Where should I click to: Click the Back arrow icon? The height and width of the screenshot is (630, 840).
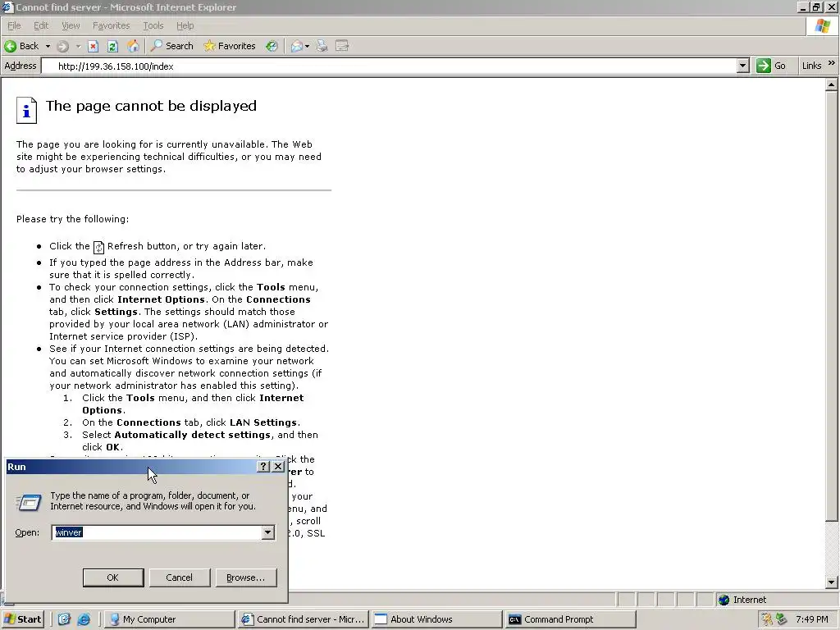coord(10,46)
